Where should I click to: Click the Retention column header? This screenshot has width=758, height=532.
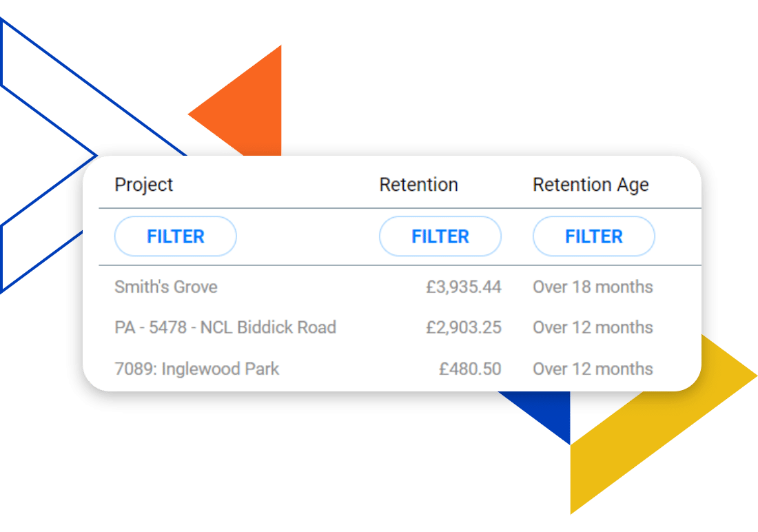click(x=418, y=185)
